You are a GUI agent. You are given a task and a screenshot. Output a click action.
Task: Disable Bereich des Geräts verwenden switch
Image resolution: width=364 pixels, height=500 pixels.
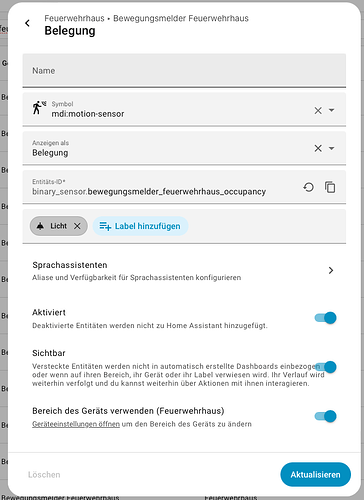(325, 416)
